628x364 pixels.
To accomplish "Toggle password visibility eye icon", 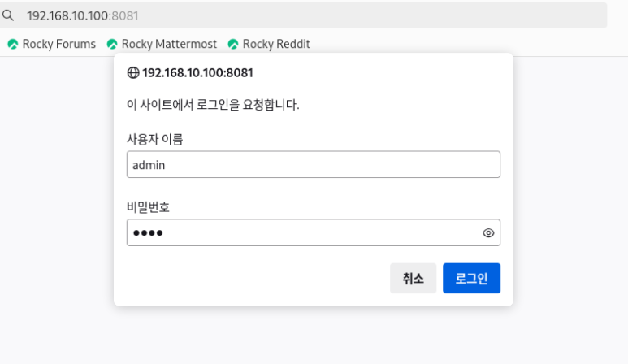I will pyautogui.click(x=488, y=232).
